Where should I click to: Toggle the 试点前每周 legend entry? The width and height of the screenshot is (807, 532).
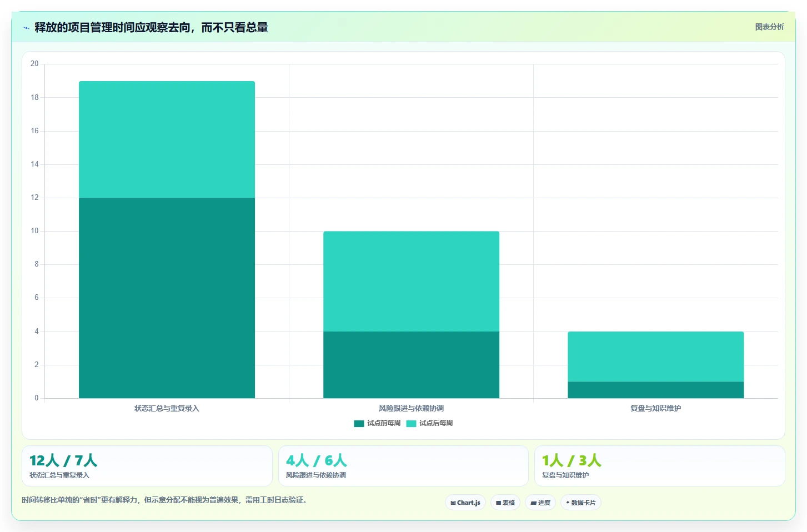click(377, 423)
